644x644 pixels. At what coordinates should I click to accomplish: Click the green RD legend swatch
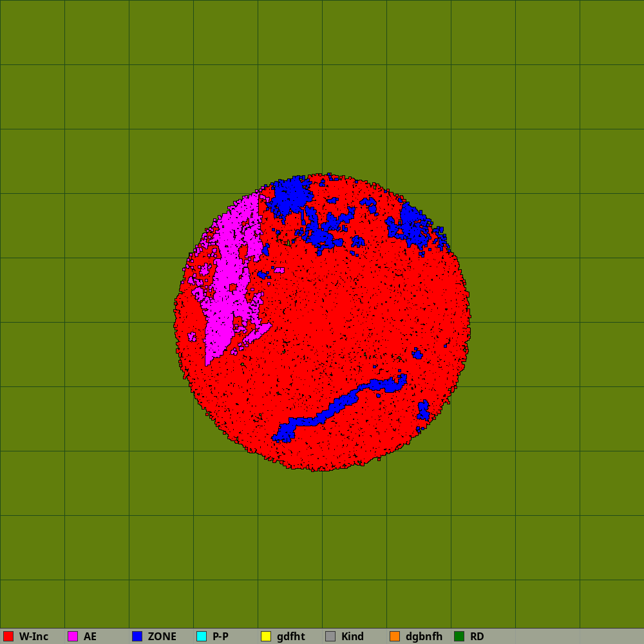click(459, 636)
